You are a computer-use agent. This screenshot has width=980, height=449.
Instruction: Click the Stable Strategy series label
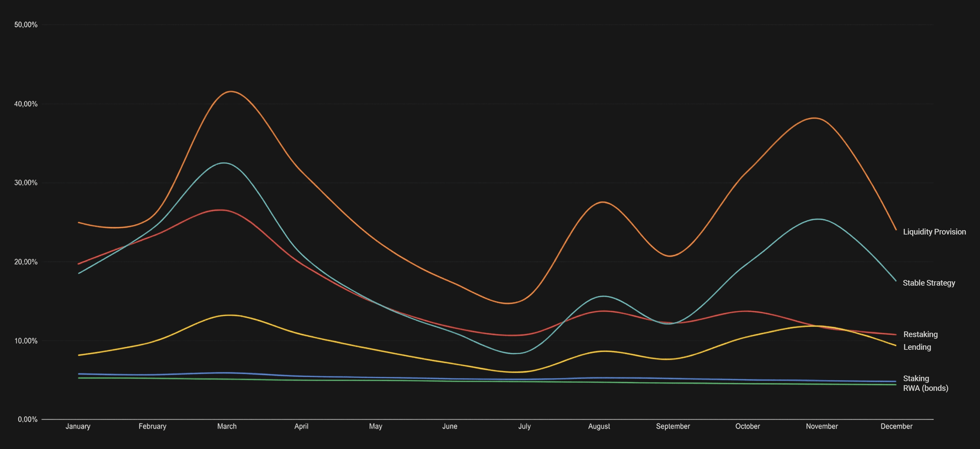tap(929, 283)
